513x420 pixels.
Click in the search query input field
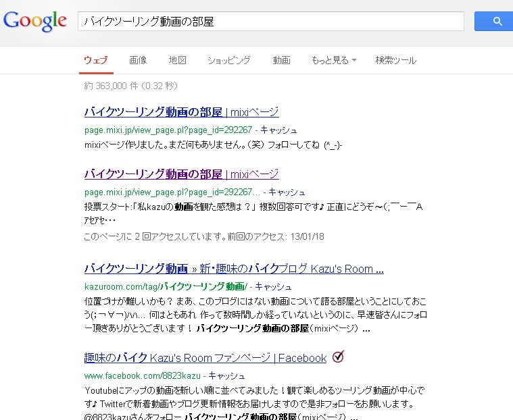[x=270, y=22]
